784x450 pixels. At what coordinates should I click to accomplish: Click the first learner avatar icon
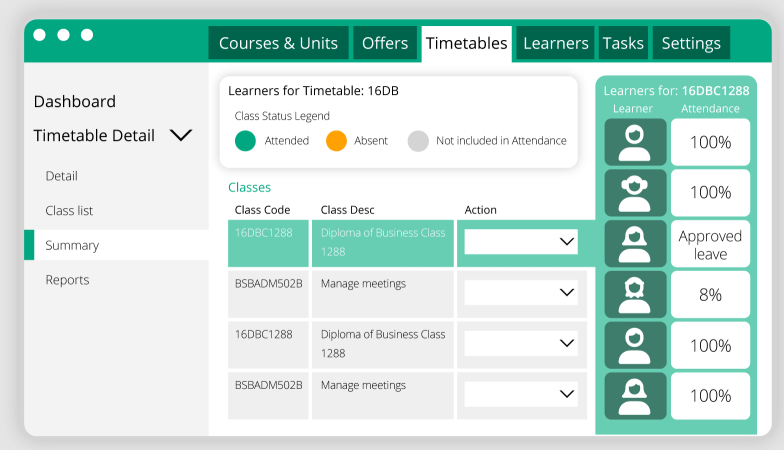point(635,142)
